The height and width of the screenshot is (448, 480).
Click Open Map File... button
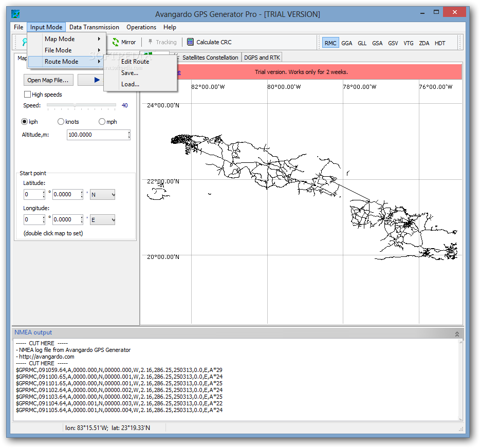point(48,80)
